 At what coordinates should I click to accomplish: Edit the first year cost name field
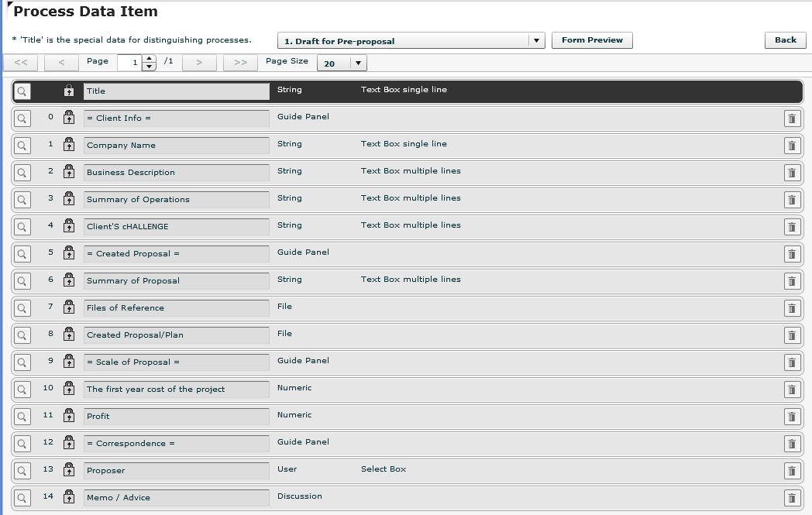[177, 390]
